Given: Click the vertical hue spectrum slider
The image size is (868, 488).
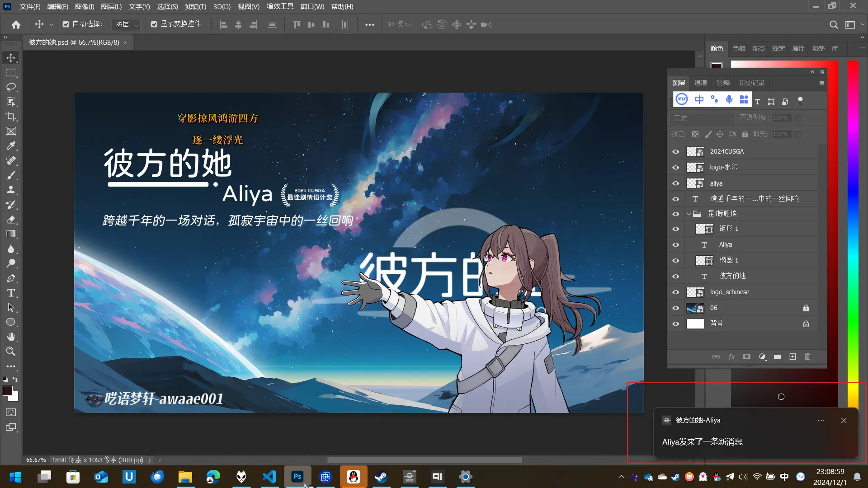Looking at the screenshot, I should point(853,235).
